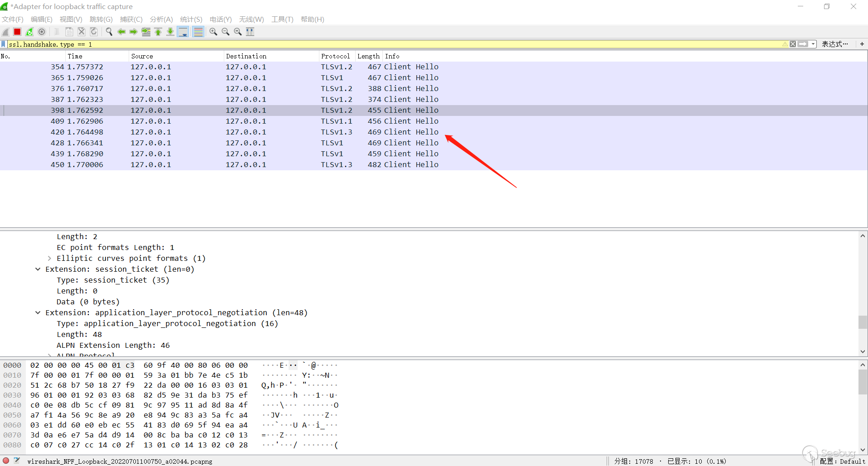
Task: Open the 无线(W) menu
Action: 251,19
